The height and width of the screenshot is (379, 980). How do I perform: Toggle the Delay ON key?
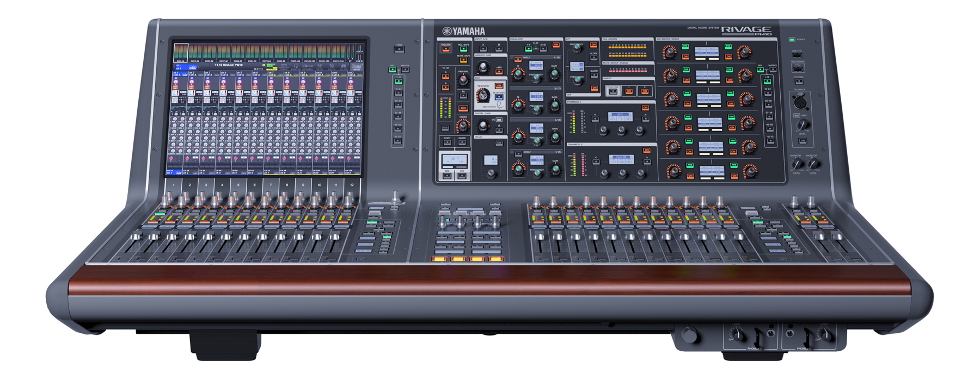499,143
